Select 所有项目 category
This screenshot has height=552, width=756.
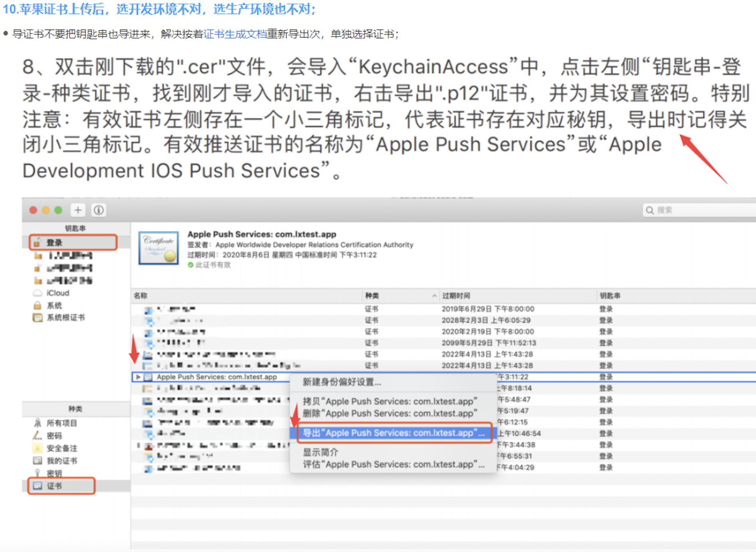[61, 423]
